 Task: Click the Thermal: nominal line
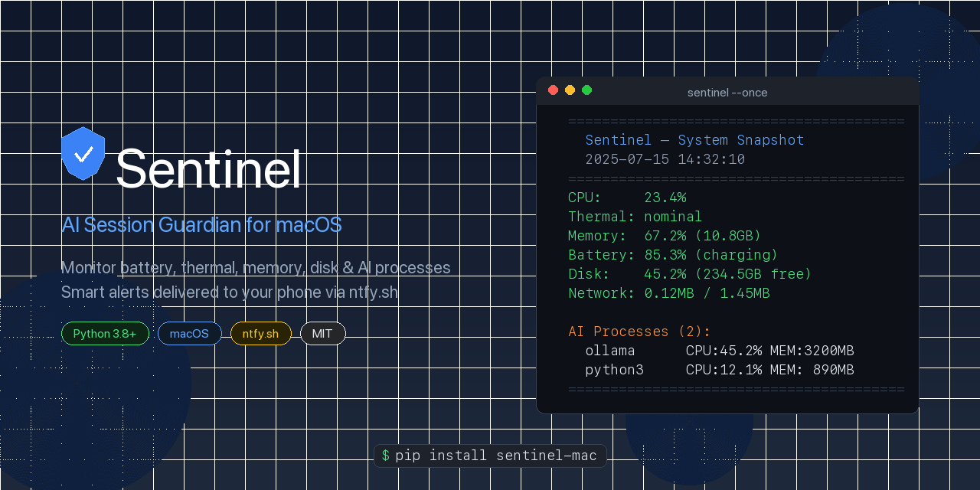pyautogui.click(x=635, y=217)
